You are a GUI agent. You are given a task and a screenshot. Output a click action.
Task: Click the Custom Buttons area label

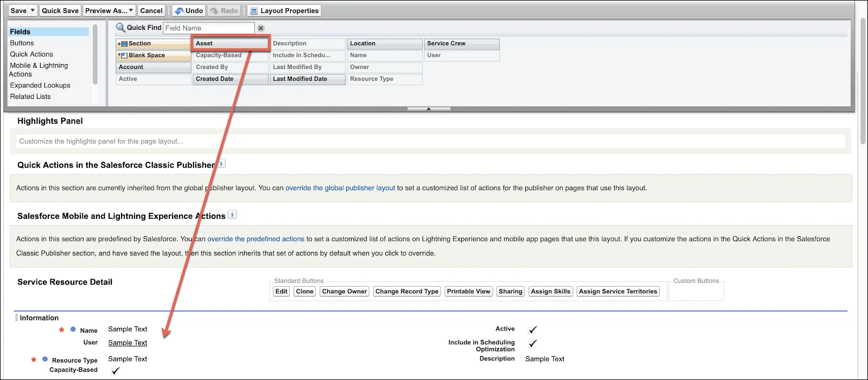click(x=696, y=281)
